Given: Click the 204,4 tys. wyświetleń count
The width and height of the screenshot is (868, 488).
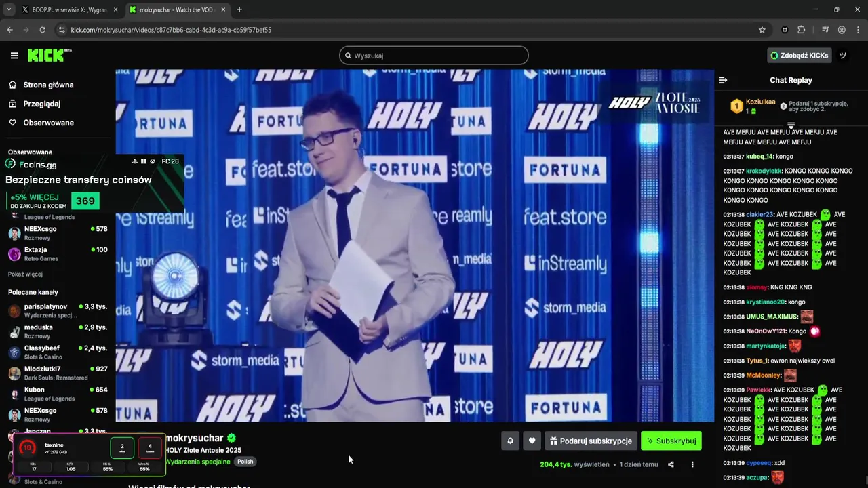Looking at the screenshot, I should 576,464.
